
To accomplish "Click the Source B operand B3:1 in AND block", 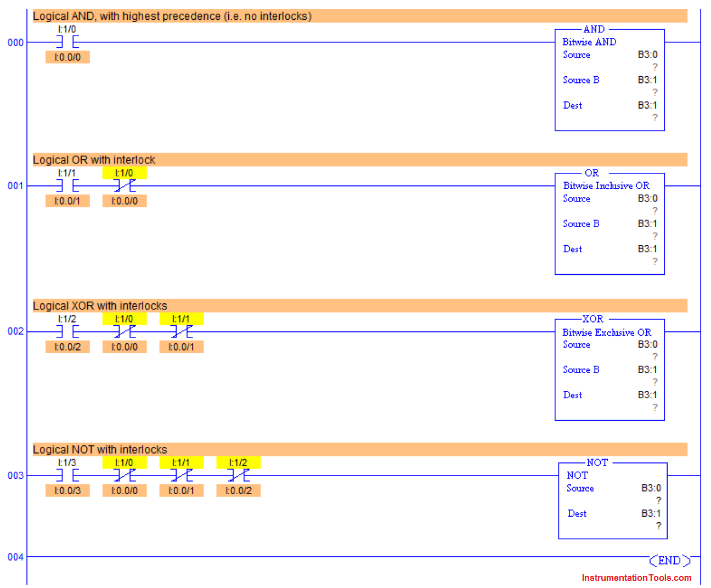I will pyautogui.click(x=647, y=80).
